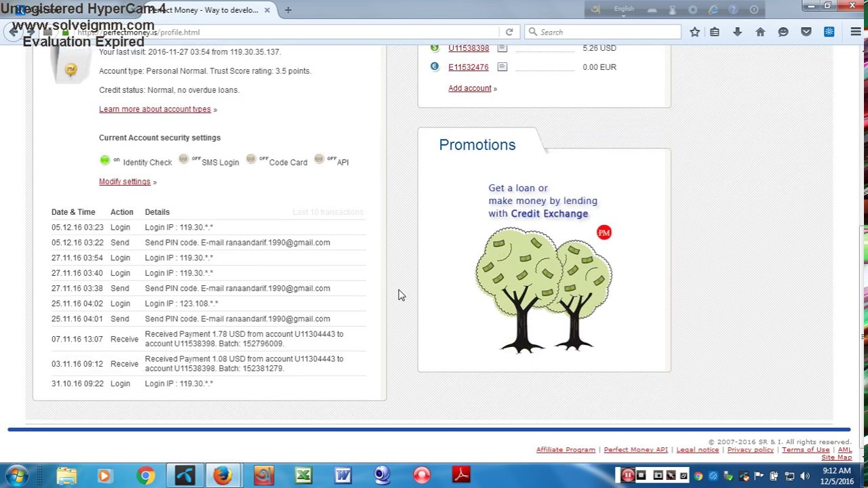Toggle the Code Card security indicator

click(x=251, y=159)
